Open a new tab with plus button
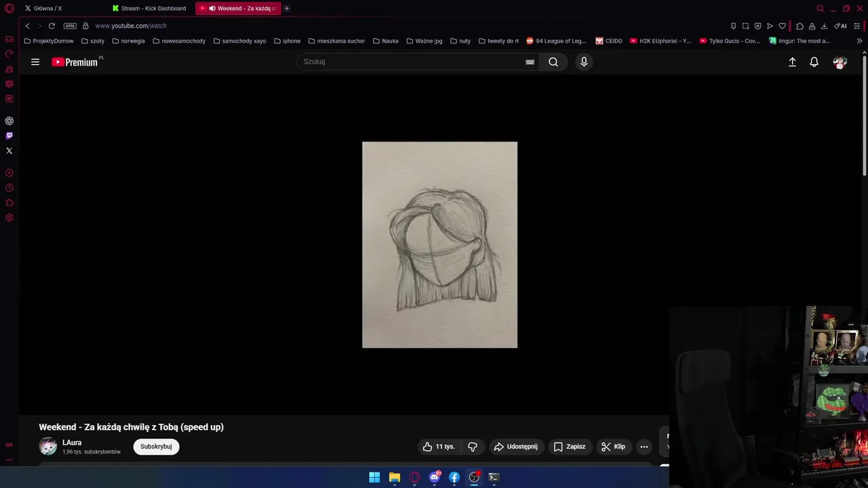This screenshot has width=868, height=488. coord(287,9)
